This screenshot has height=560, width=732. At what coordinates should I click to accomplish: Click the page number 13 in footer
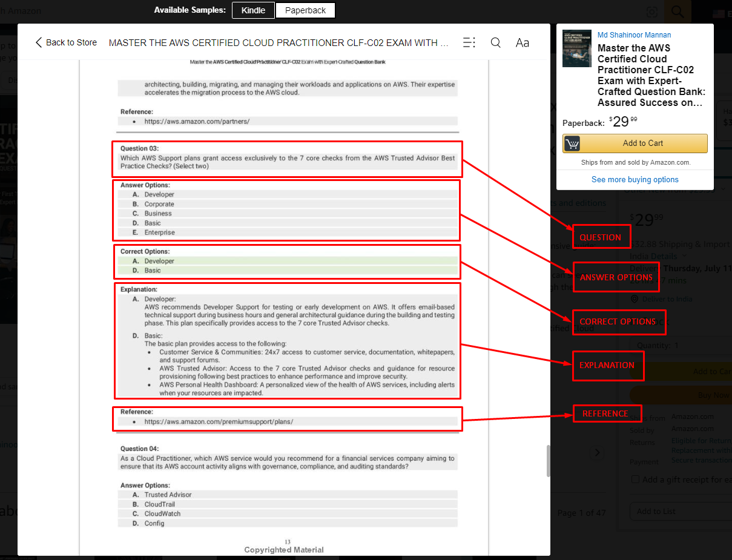point(287,542)
